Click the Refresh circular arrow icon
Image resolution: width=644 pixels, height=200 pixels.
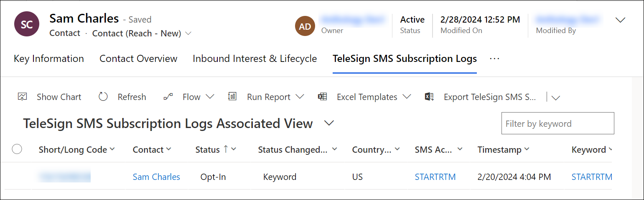coord(103,97)
